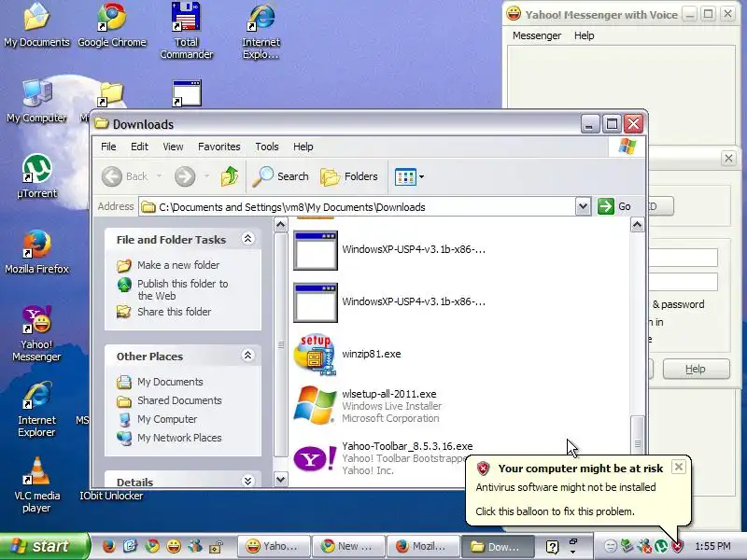The height and width of the screenshot is (560, 747).
Task: Go to My Computer in Other Places
Action: [x=157, y=419]
